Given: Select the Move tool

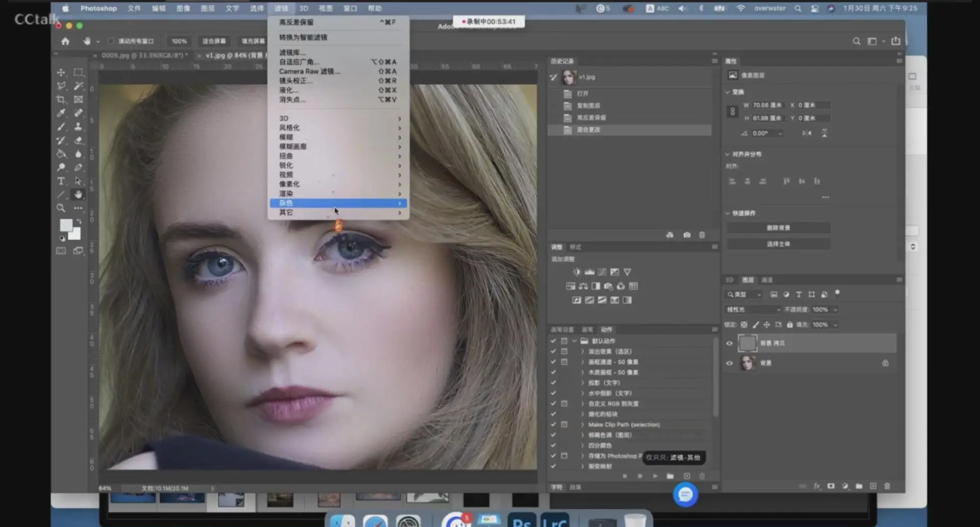Looking at the screenshot, I should click(61, 73).
